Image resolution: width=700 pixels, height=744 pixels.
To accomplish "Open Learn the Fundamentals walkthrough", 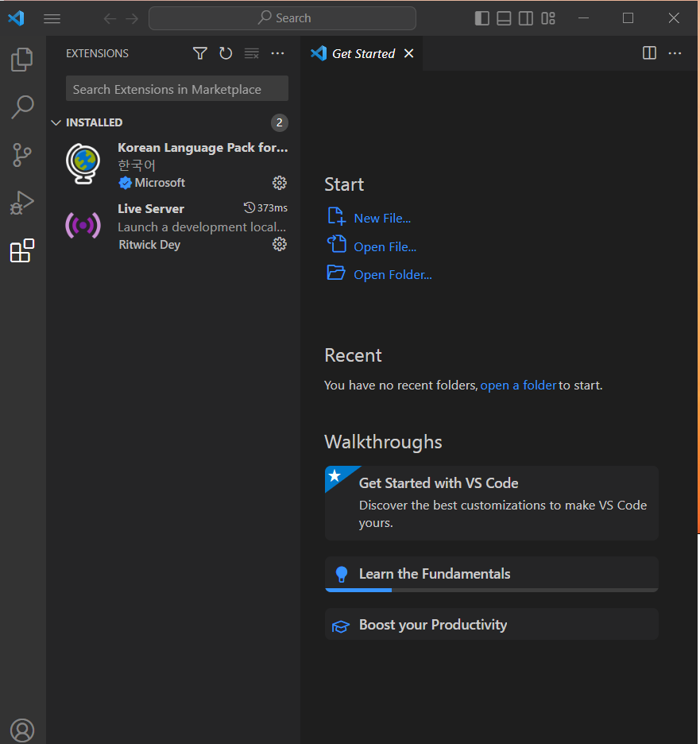I will click(x=491, y=574).
